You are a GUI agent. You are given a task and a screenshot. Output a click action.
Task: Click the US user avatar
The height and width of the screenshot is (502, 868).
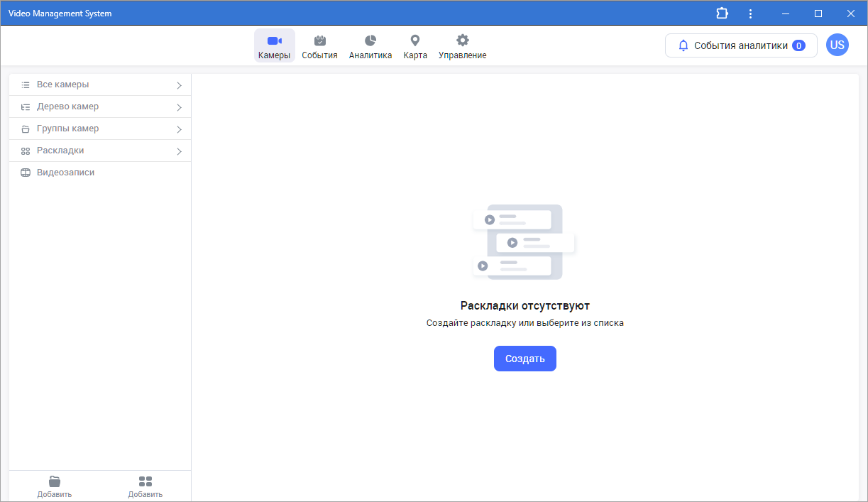click(x=837, y=45)
